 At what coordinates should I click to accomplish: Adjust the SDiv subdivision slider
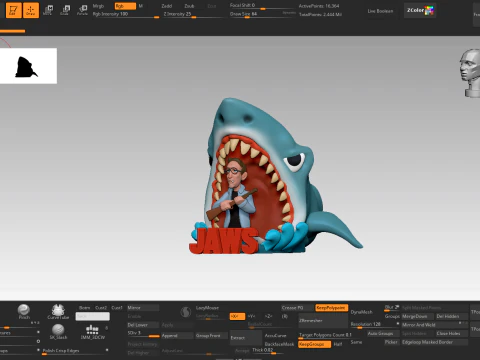(x=143, y=333)
